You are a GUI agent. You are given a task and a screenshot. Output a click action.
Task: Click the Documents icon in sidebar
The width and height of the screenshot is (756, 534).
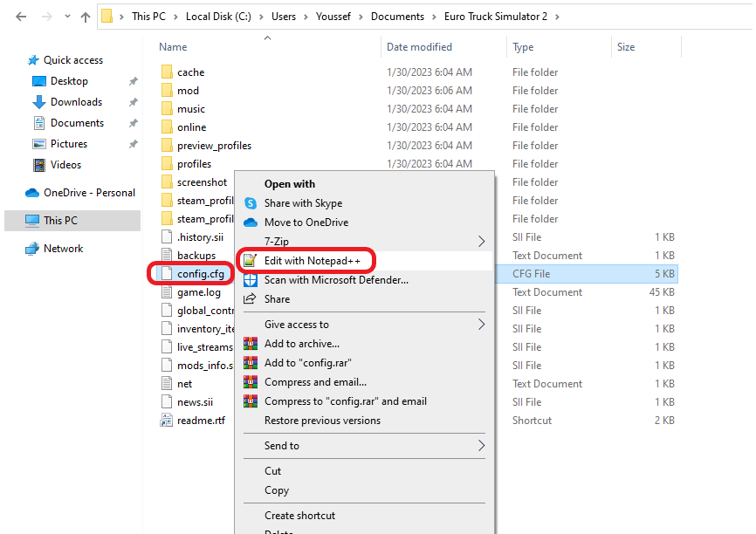[x=39, y=123]
